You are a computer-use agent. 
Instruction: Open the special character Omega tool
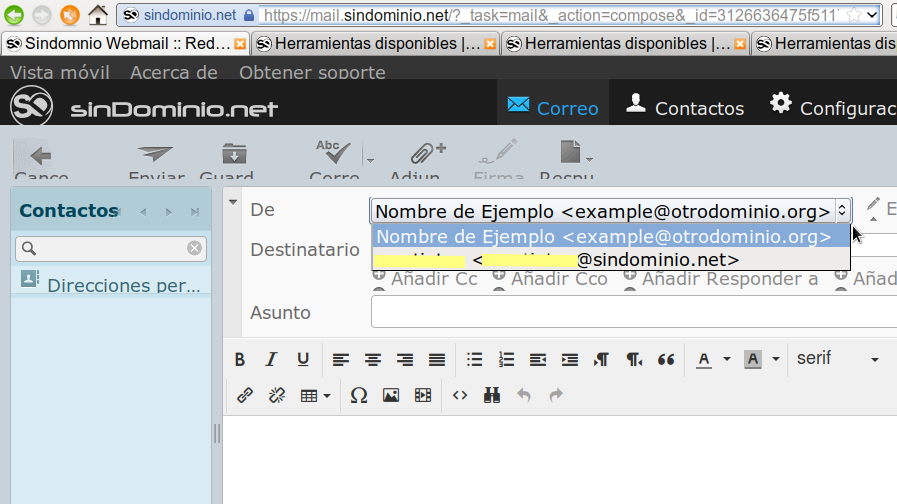(359, 396)
